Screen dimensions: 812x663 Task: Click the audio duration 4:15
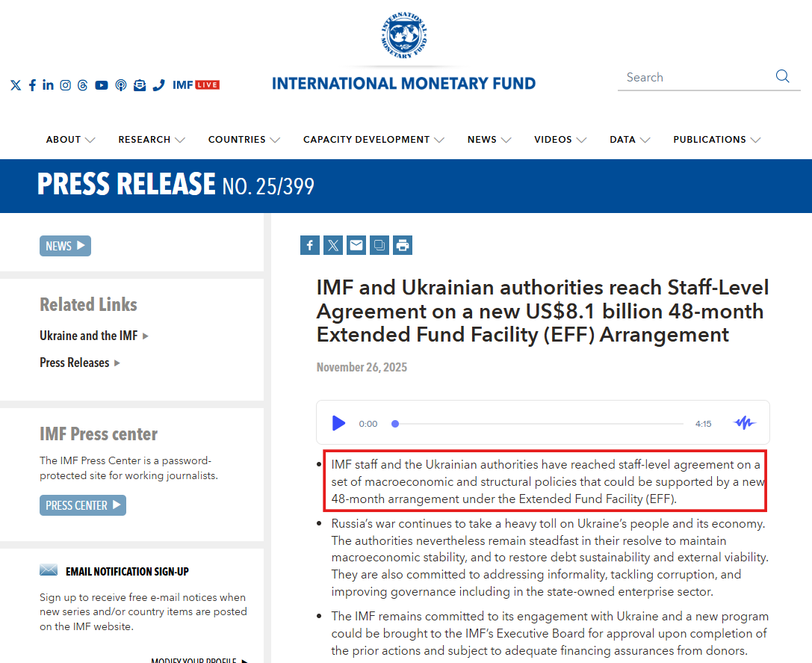click(x=703, y=424)
